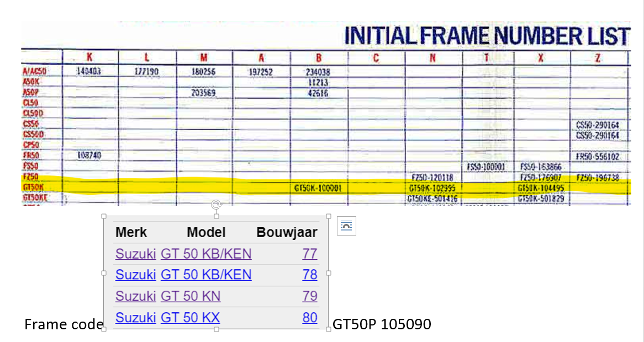Click the A50P row label
Image resolution: width=644 pixels, height=342 pixels.
31,92
